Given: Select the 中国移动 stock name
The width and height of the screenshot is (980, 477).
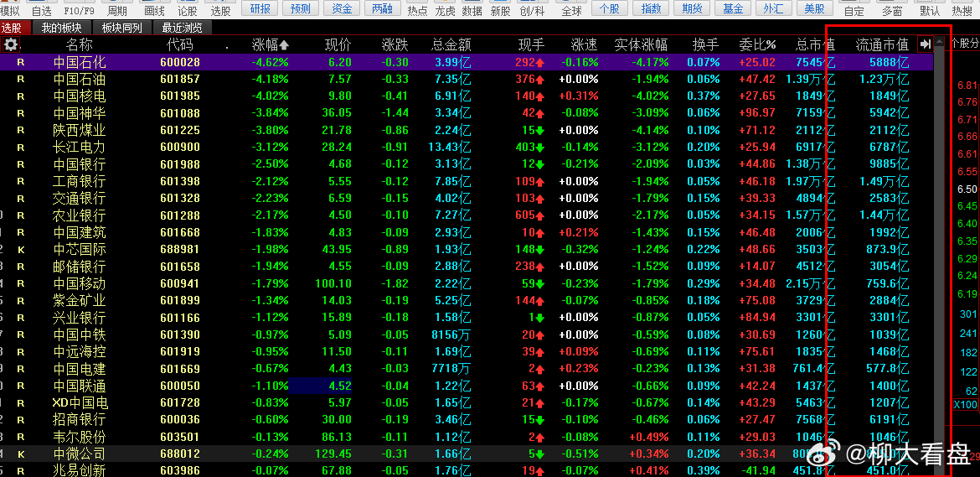Looking at the screenshot, I should pos(80,283).
